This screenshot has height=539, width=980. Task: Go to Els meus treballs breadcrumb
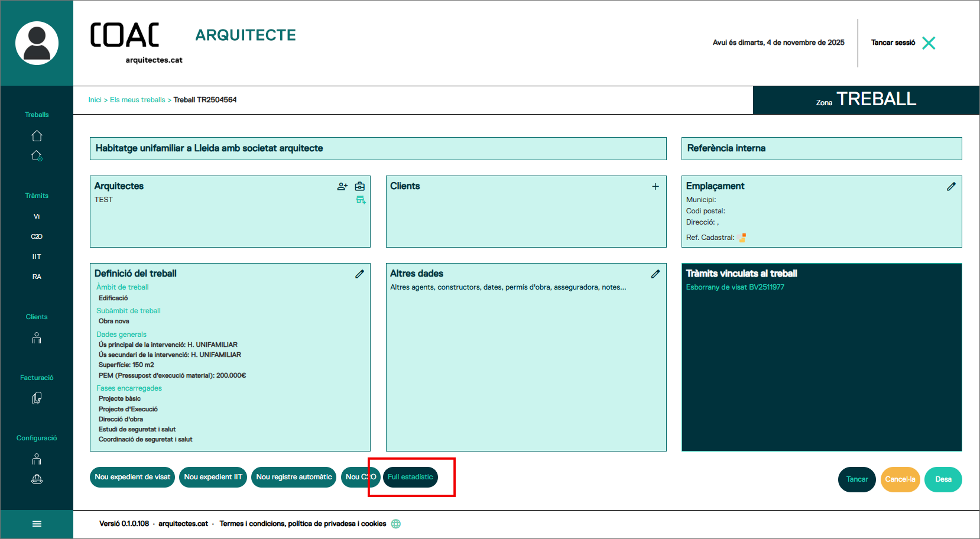coord(137,100)
